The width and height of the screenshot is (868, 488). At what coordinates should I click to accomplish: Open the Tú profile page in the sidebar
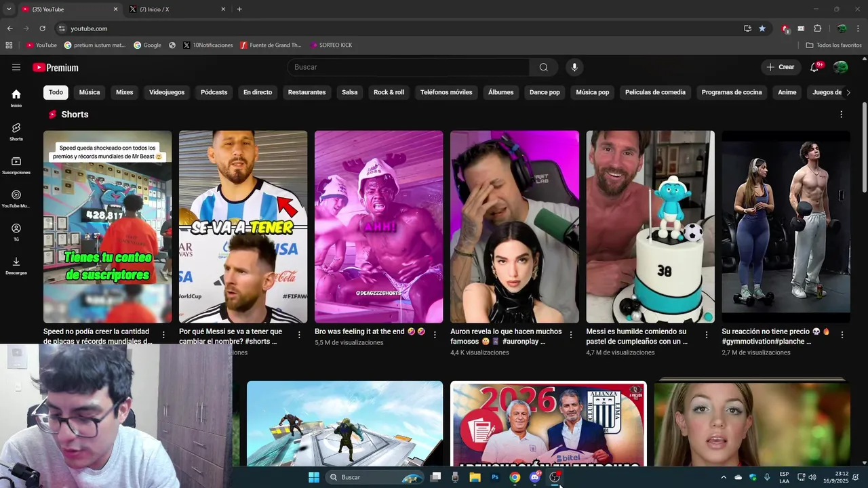pyautogui.click(x=16, y=232)
